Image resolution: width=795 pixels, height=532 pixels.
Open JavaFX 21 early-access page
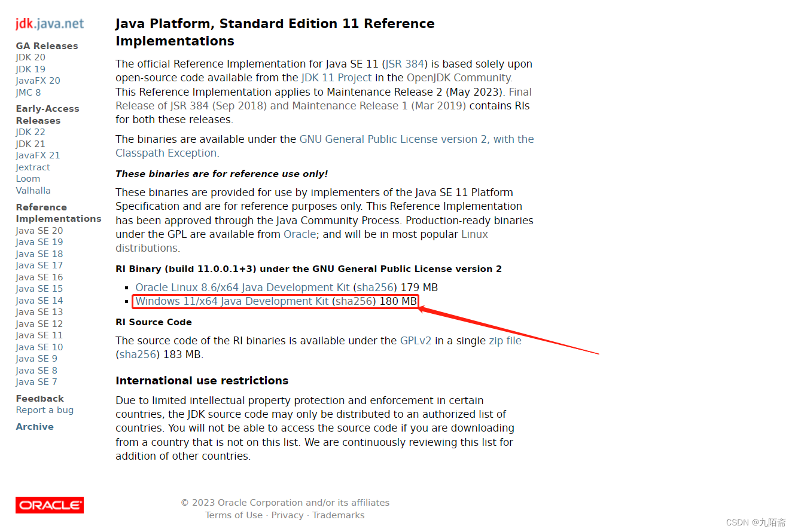(x=38, y=155)
